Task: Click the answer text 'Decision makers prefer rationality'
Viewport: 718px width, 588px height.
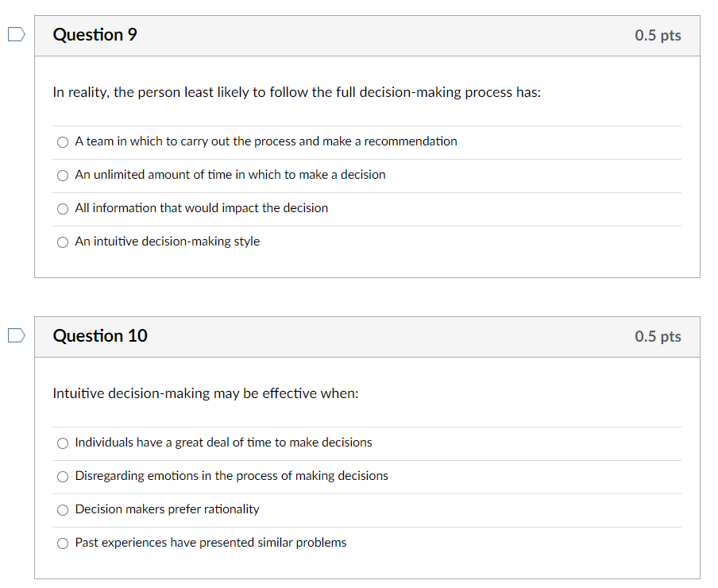Action: pyautogui.click(x=167, y=509)
